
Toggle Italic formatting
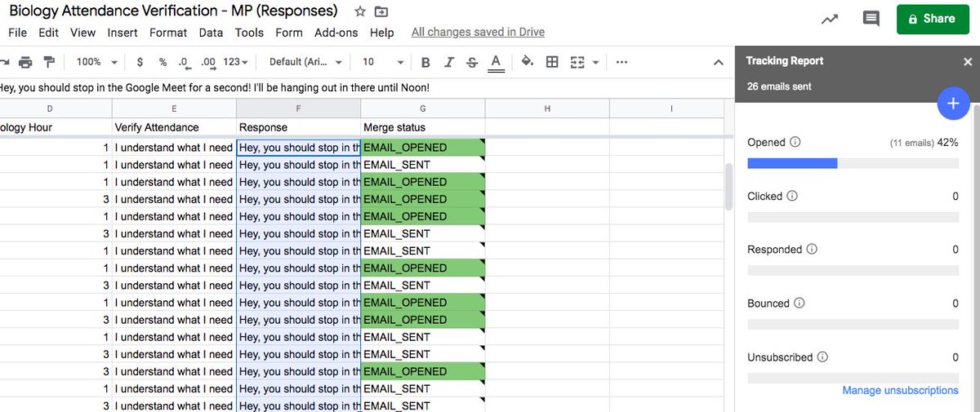point(448,62)
